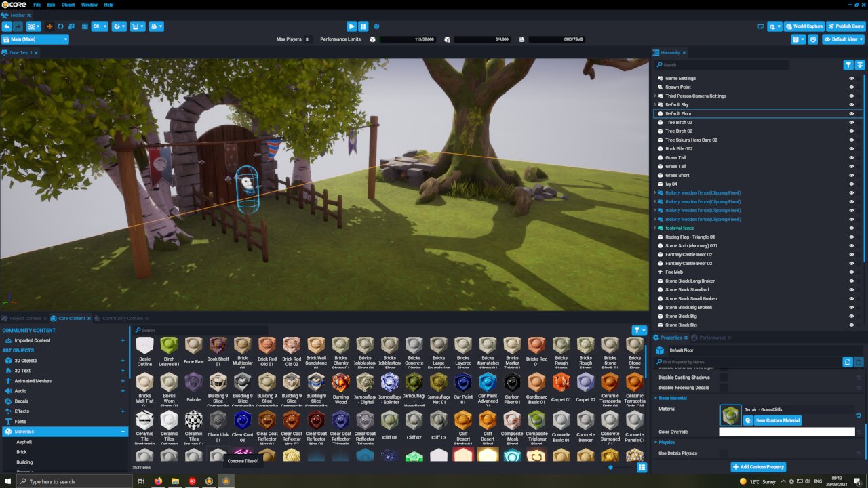The width and height of the screenshot is (868, 488).
Task: Reset the Material property to default
Action: point(859,415)
